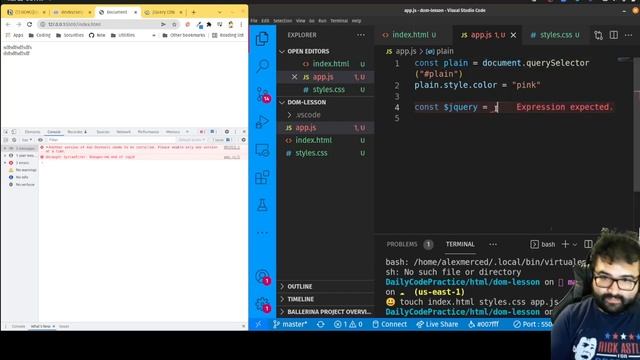Open the Elements tab in DevTools

coord(32,132)
